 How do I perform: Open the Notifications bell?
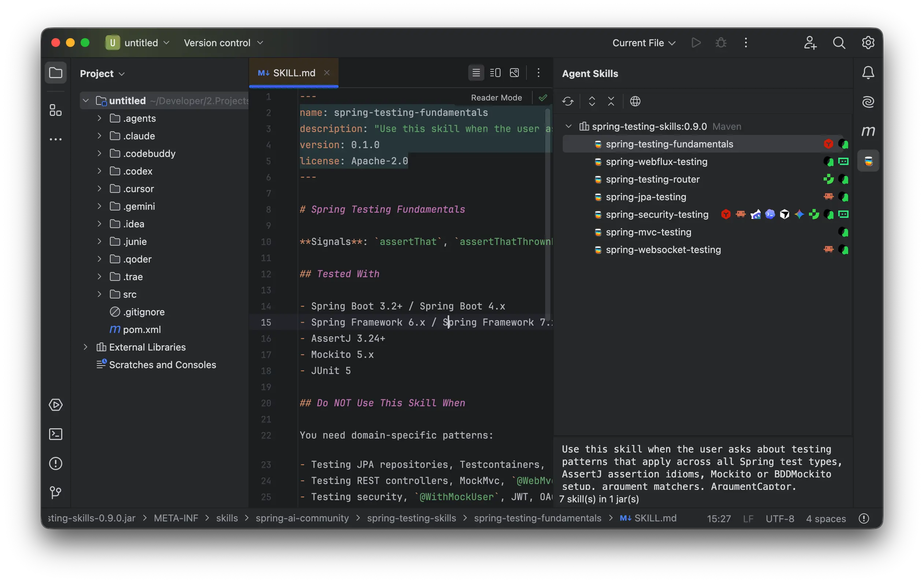click(868, 73)
